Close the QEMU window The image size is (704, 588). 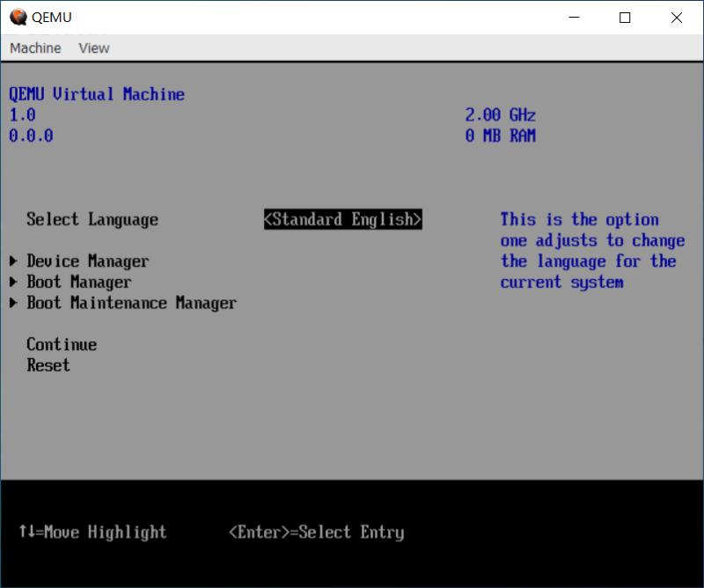(x=676, y=18)
